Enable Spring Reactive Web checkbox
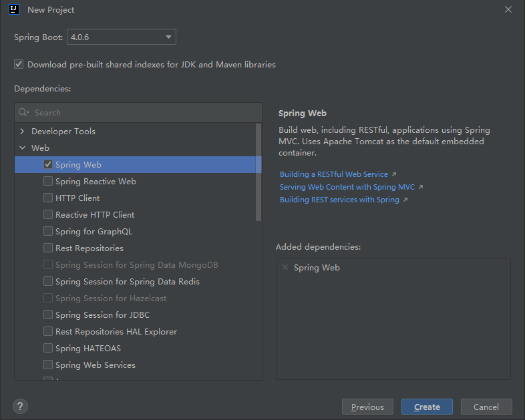 (x=48, y=181)
